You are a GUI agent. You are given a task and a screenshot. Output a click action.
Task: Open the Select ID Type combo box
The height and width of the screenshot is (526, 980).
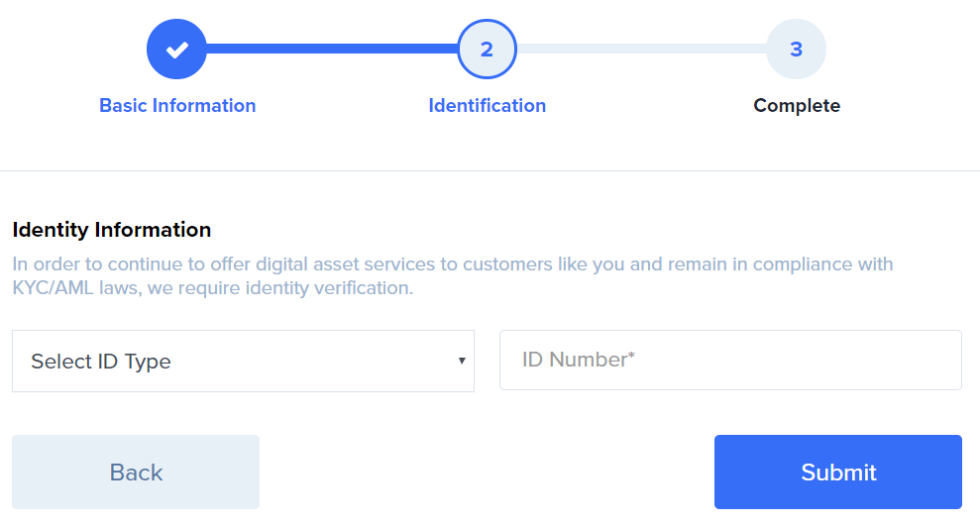(x=243, y=362)
